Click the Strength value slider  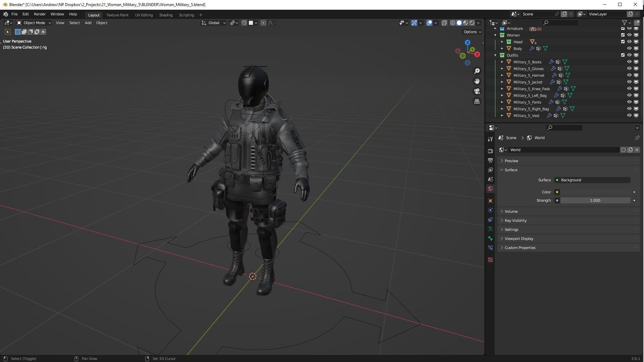pos(595,200)
